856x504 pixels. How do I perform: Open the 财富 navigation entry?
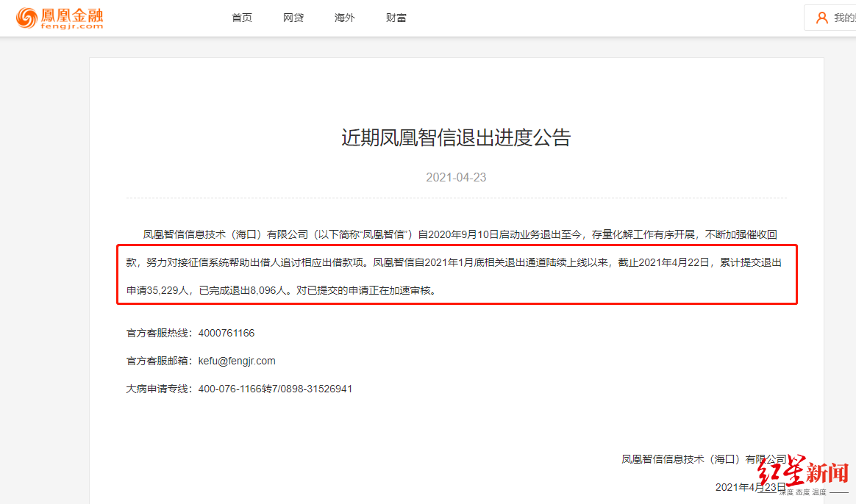pos(396,18)
